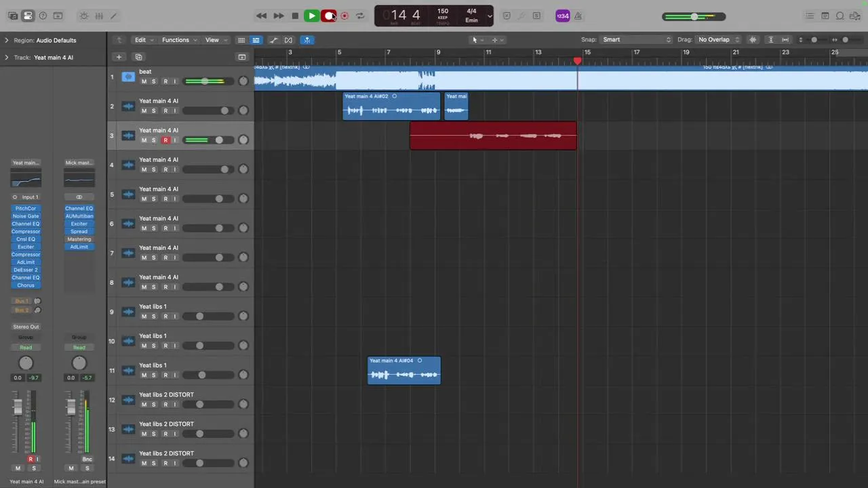Disable record on track 3
Viewport: 868px width, 488px height.
pyautogui.click(x=165, y=140)
